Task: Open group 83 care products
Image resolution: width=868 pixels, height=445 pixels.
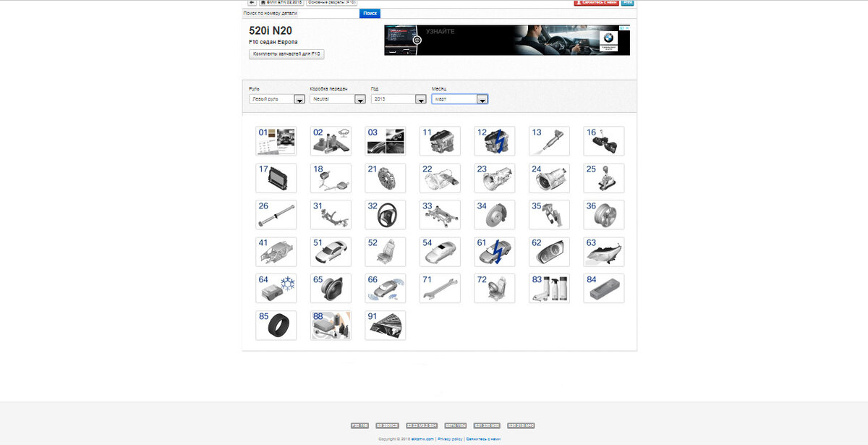Action: pyautogui.click(x=549, y=288)
